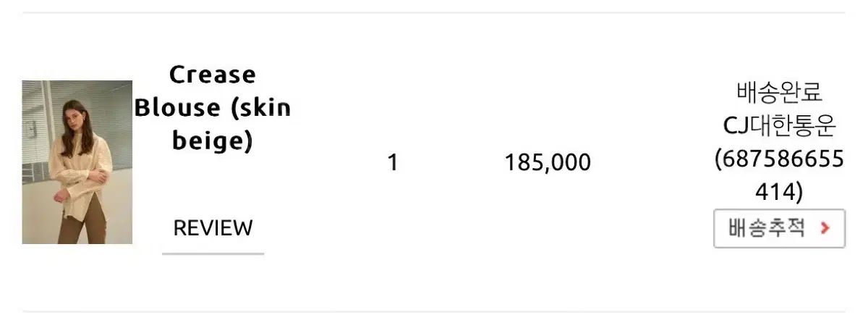
Task: Click the 배송추적 tracking button
Action: pyautogui.click(x=779, y=228)
